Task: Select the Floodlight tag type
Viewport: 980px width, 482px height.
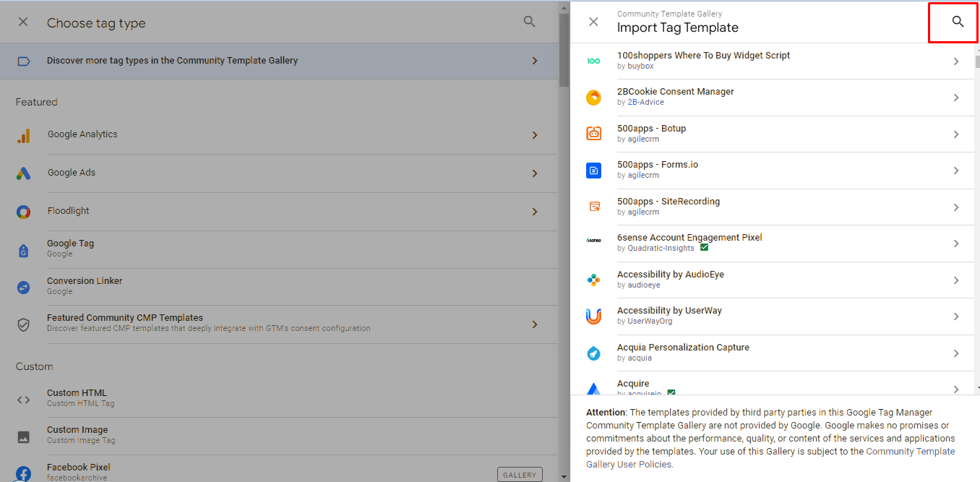Action: tap(279, 212)
